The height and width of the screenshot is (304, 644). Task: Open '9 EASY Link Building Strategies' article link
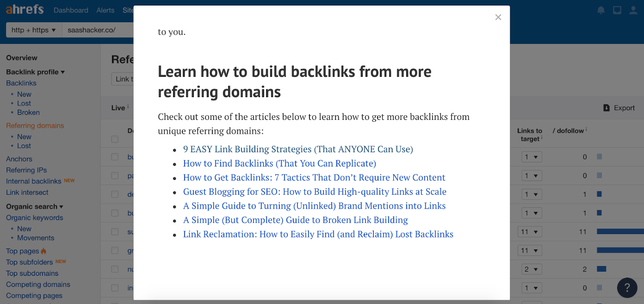click(x=298, y=149)
